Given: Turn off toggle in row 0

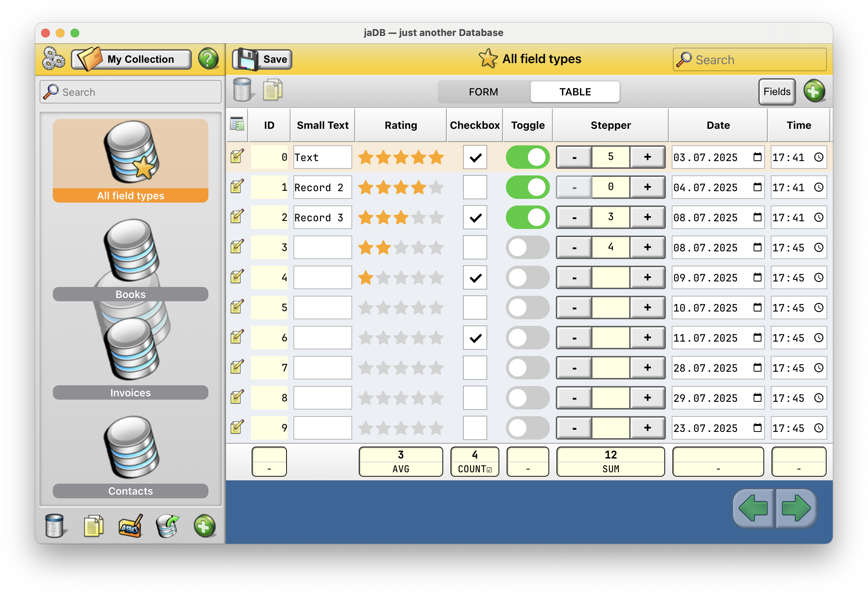Looking at the screenshot, I should 528,157.
